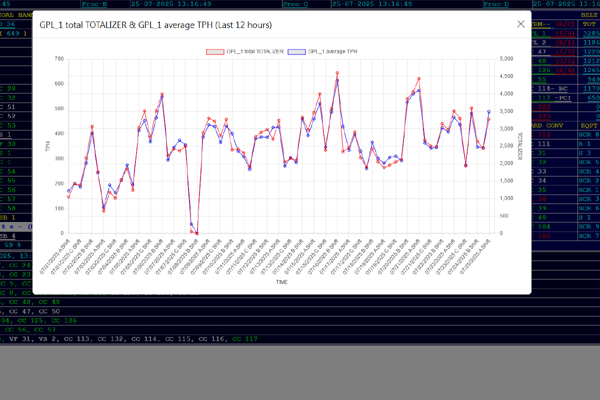Click the S 3 equipment entry

coord(585,153)
